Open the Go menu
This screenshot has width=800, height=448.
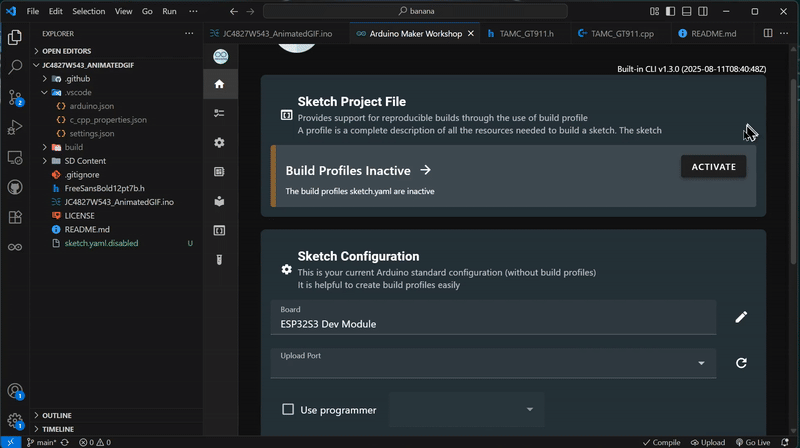pos(147,11)
